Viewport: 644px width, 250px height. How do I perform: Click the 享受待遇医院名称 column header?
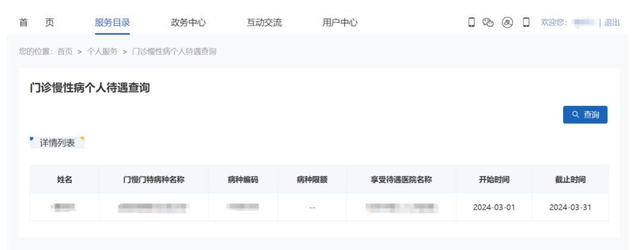[401, 179]
